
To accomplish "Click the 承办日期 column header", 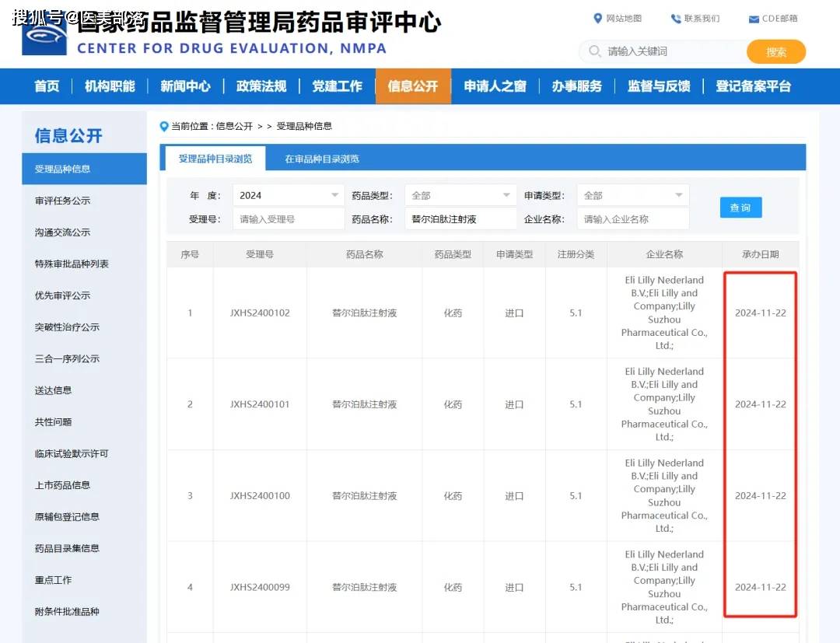I will (x=760, y=254).
